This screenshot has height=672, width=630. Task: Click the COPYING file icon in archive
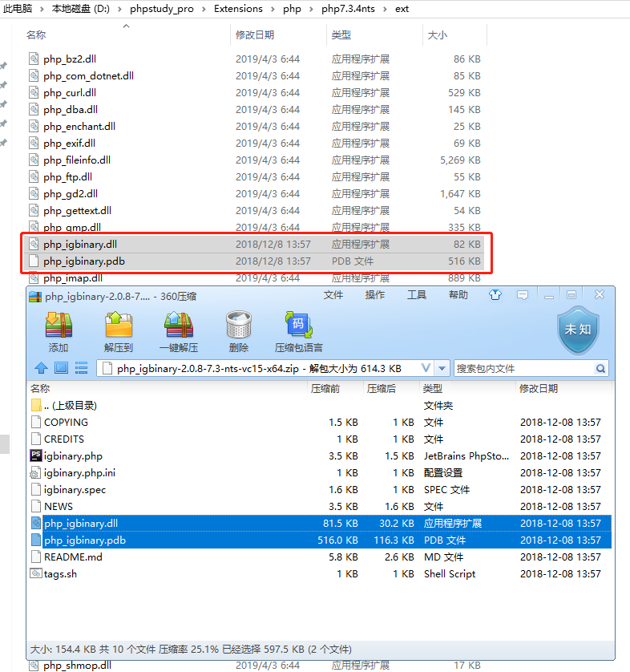36,422
